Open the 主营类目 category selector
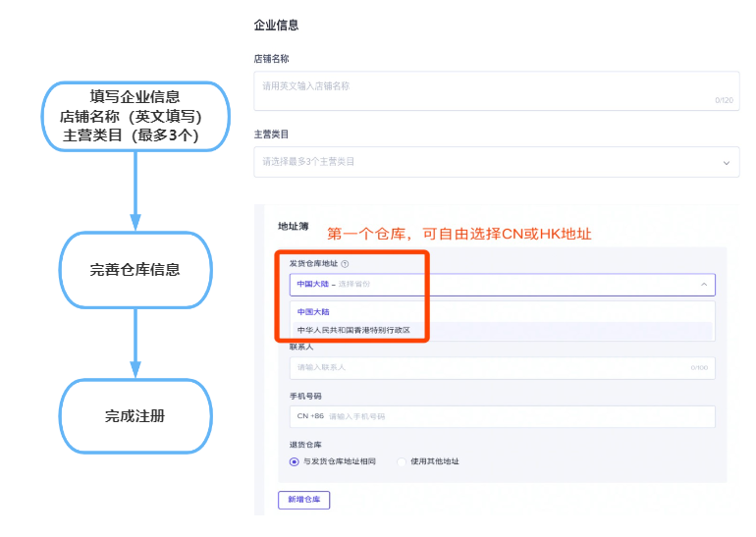Viewport: 756px width, 537px height. click(x=491, y=162)
